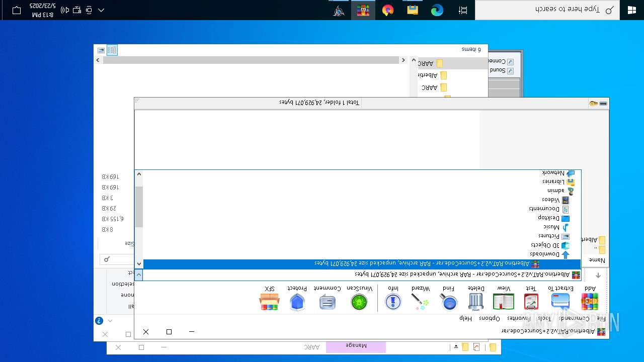Launch Microsoft Edge from the taskbar
The width and height of the screenshot is (644, 362).
click(x=437, y=10)
